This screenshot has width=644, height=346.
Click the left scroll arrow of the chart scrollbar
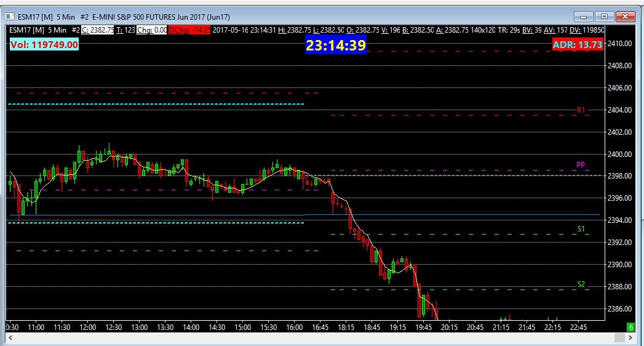[10, 337]
